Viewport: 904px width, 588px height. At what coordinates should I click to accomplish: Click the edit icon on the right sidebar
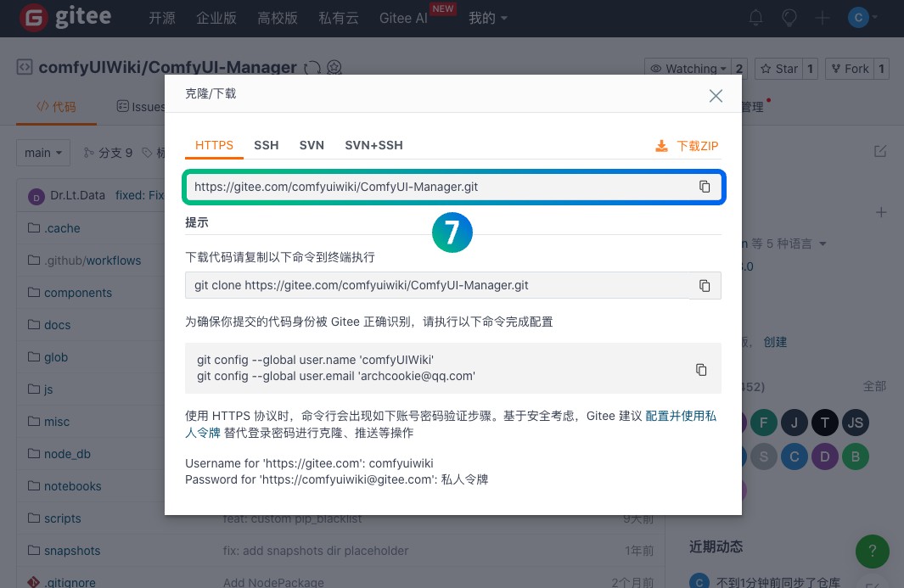click(880, 151)
